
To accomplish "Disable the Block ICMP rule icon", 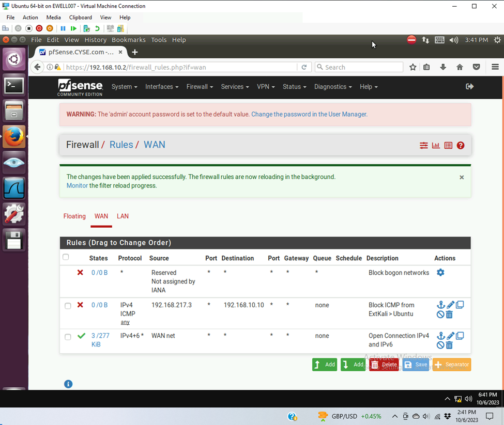I will pos(440,314).
